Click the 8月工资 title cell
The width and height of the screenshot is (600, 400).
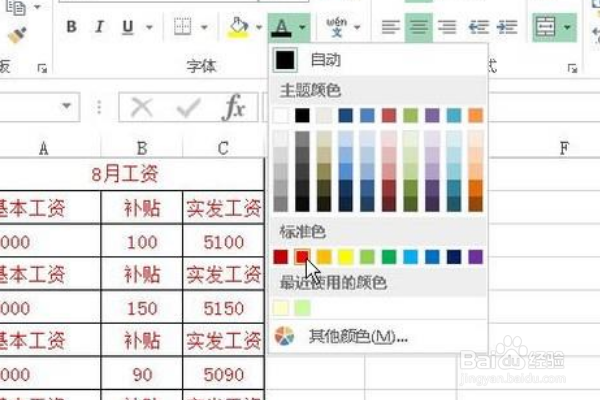tap(132, 175)
